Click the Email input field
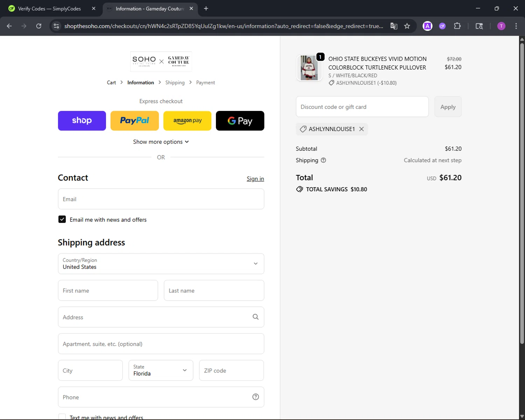This screenshot has height=420, width=525. click(x=161, y=199)
